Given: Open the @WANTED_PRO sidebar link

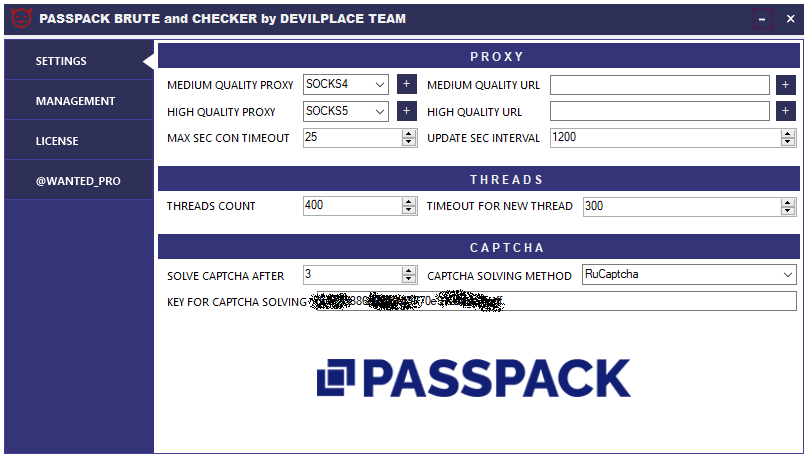Looking at the screenshot, I should [79, 181].
